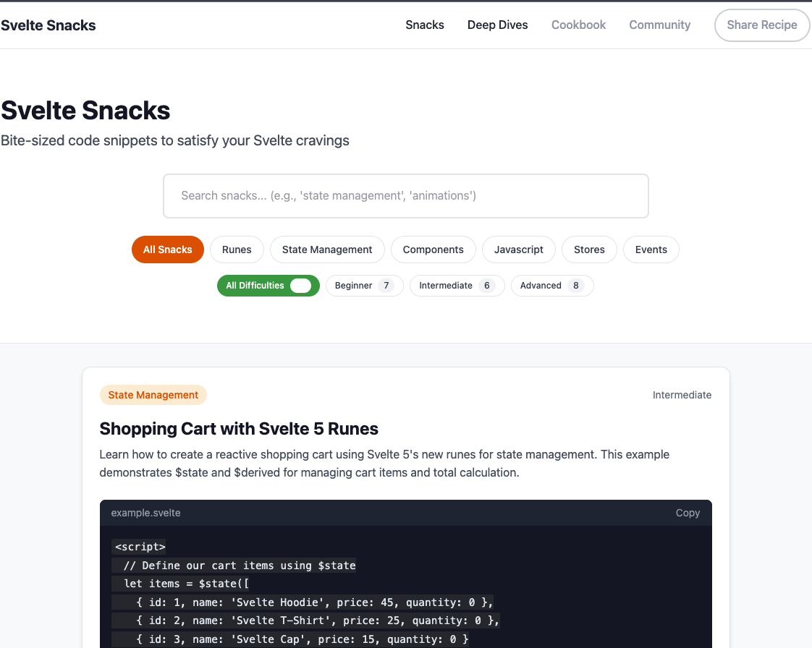Select the Events category filter

651,249
